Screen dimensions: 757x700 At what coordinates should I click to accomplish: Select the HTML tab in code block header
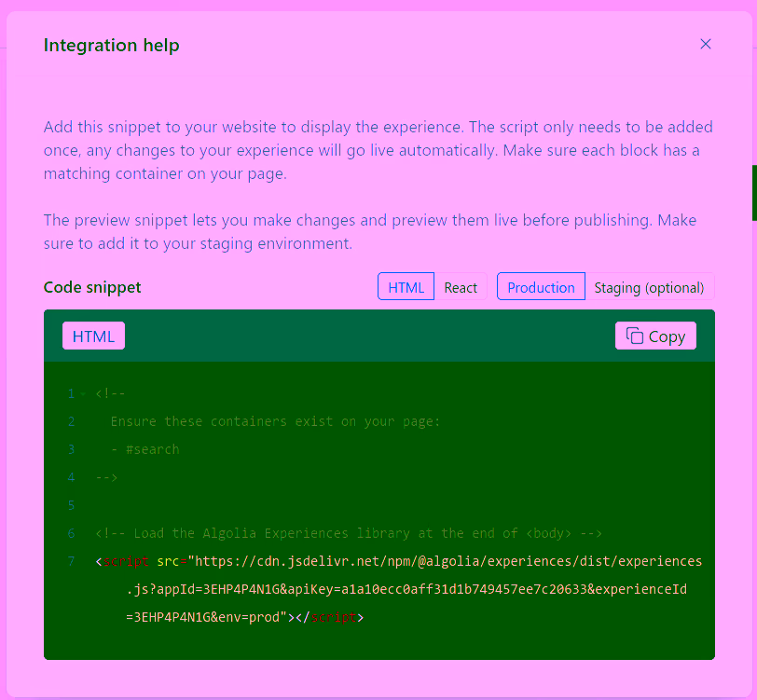(93, 336)
